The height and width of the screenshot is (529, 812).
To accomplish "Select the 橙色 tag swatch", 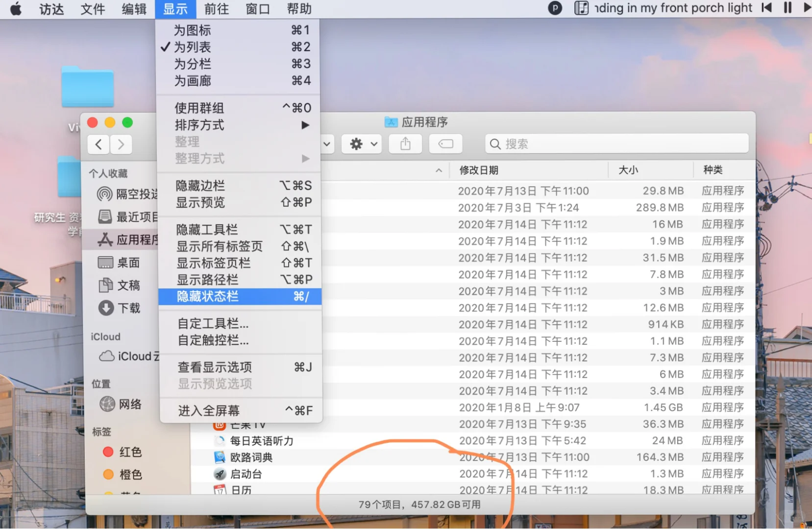I will tap(109, 474).
